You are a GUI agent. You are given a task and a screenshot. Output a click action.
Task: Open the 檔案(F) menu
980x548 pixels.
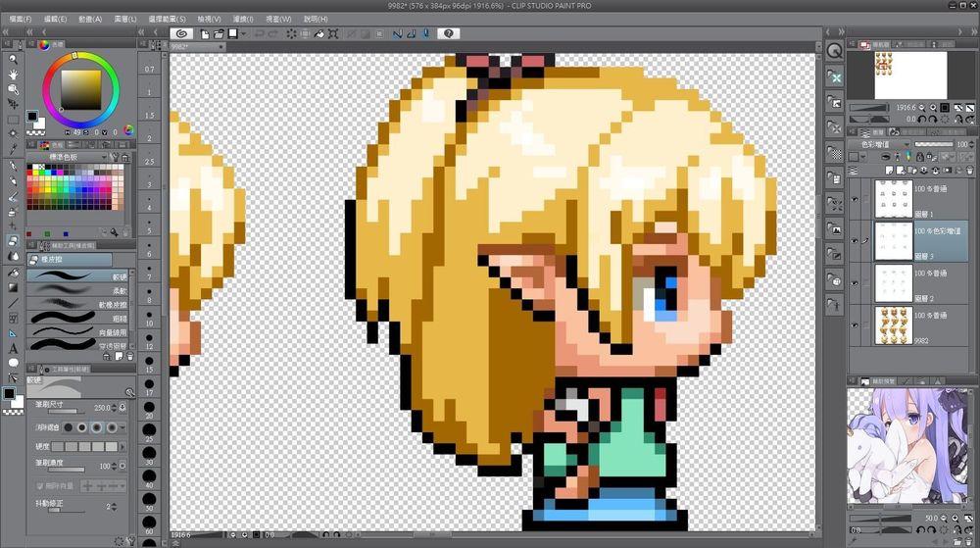point(19,19)
